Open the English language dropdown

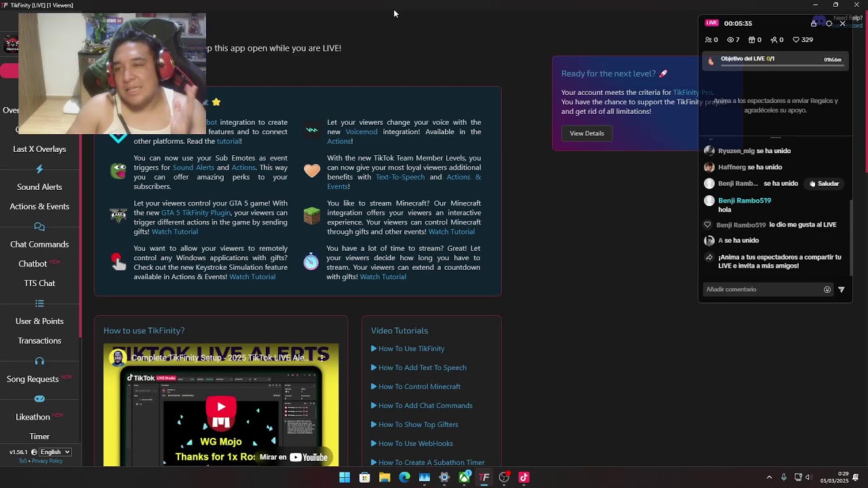pyautogui.click(x=55, y=452)
